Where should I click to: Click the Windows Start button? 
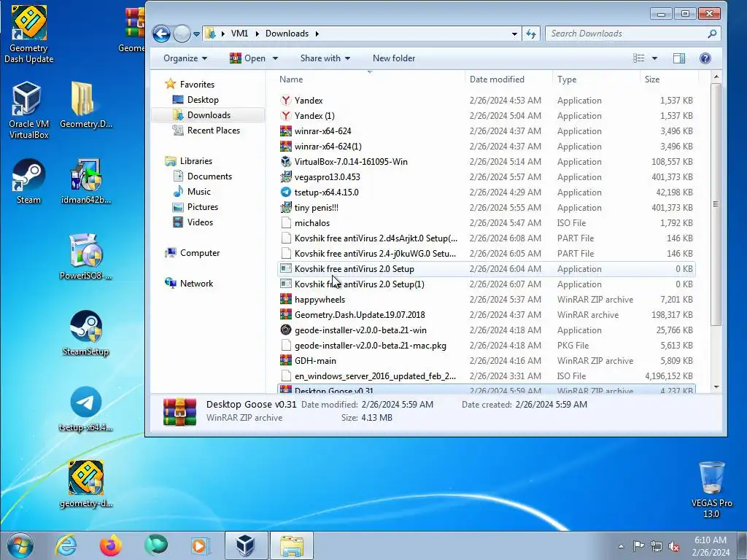point(20,545)
